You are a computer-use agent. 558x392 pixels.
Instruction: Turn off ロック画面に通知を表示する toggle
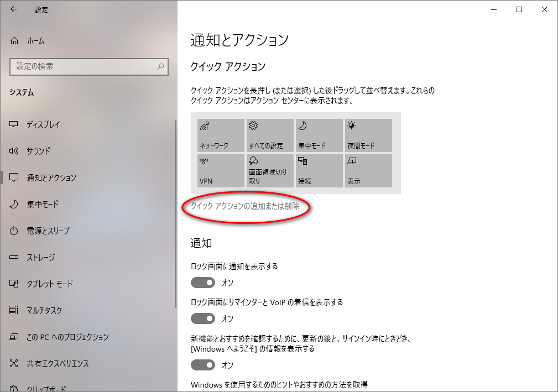[x=203, y=283]
